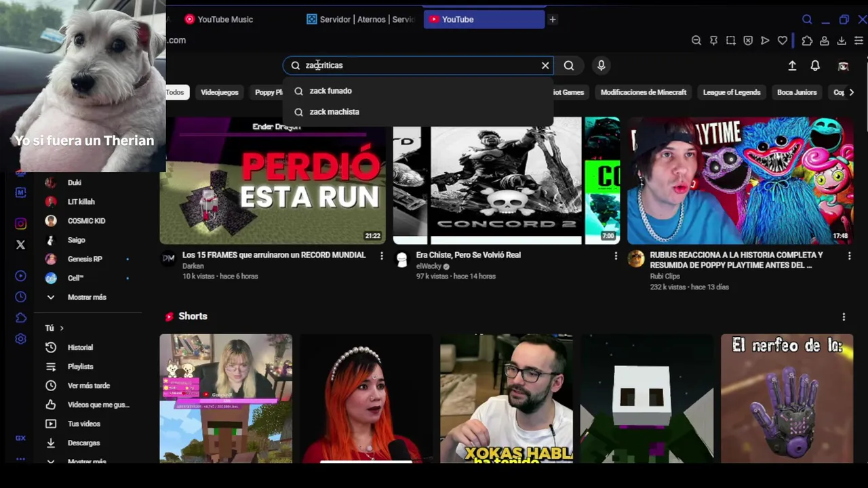Select the Modificaciones de Minecraft chip
The height and width of the screenshot is (488, 868).
(644, 92)
